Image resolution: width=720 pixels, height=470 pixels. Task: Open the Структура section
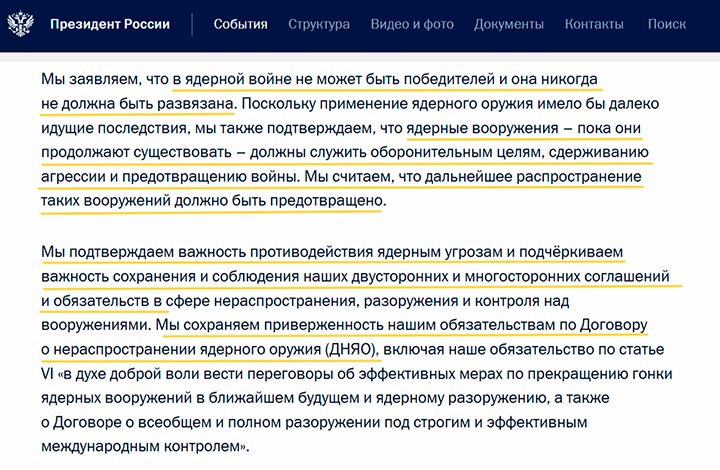click(319, 24)
